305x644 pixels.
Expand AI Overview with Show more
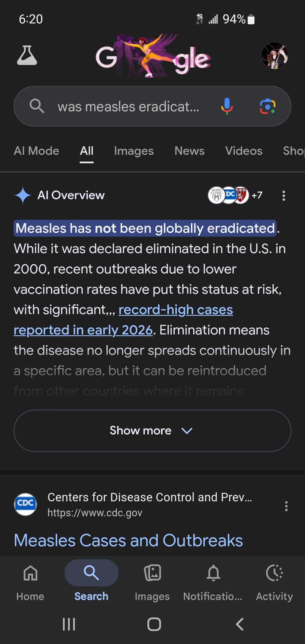pos(152,430)
